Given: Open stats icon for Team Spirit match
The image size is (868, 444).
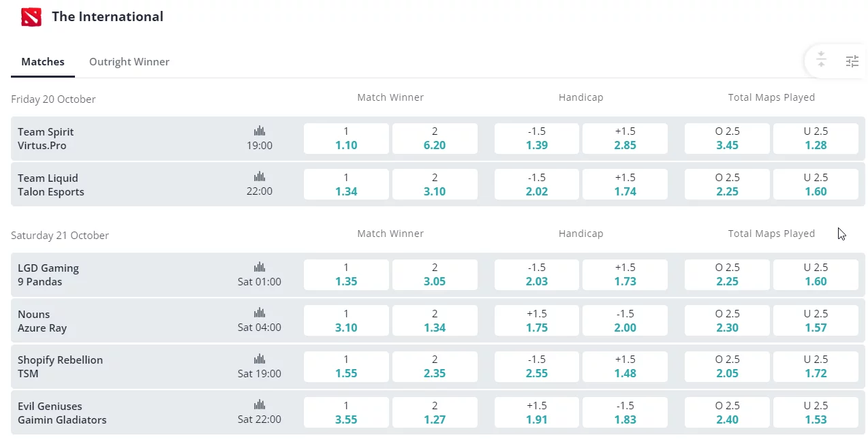Looking at the screenshot, I should click(x=260, y=131).
